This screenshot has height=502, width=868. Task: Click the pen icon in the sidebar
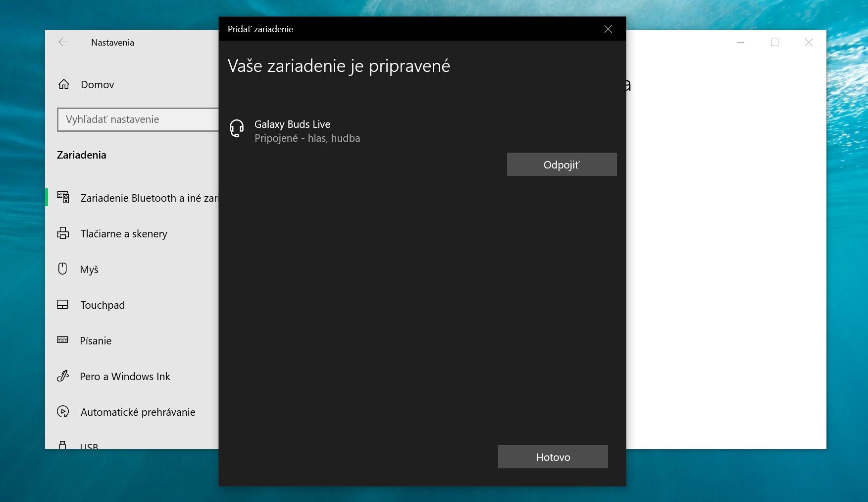click(x=63, y=376)
